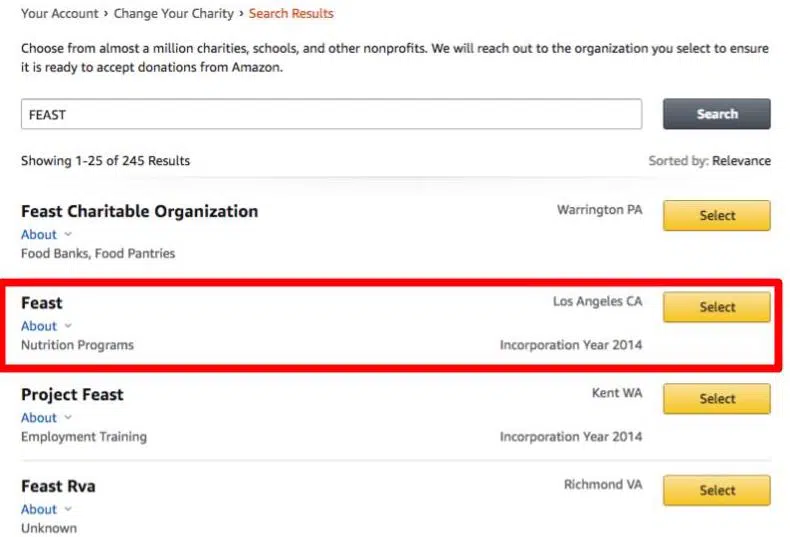Viewport: 790px width, 537px height.
Task: Click the Search button
Action: pos(716,114)
